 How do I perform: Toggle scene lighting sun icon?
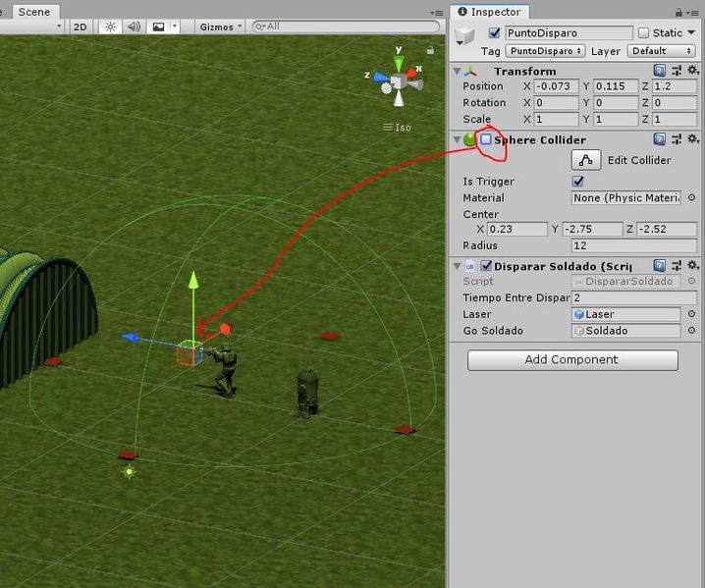pyautogui.click(x=110, y=27)
